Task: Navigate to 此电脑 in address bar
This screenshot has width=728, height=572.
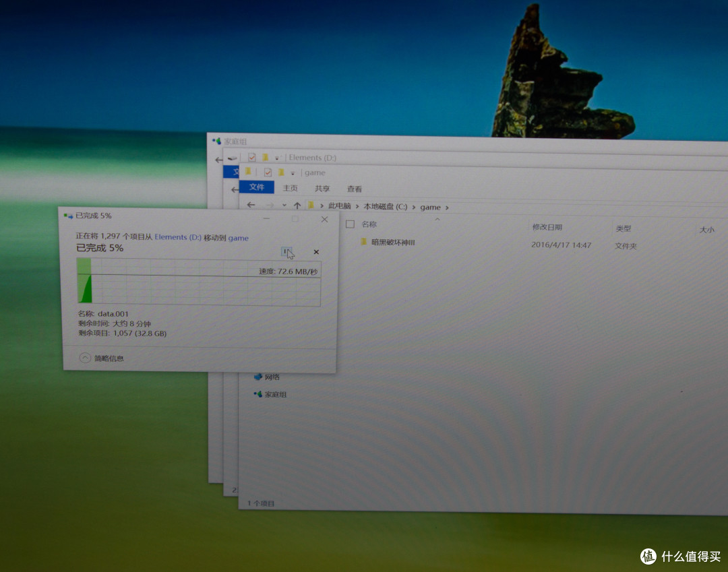Action: [339, 205]
